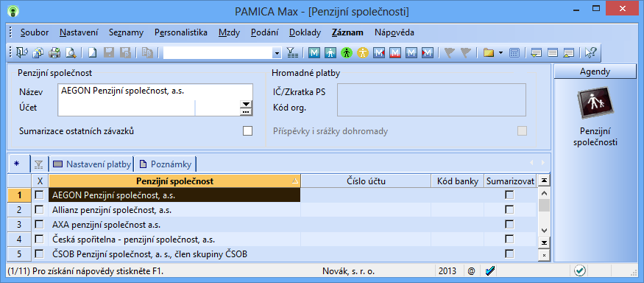Expand the toolbar search combo box
The width and height of the screenshot is (644, 283).
coord(277,53)
